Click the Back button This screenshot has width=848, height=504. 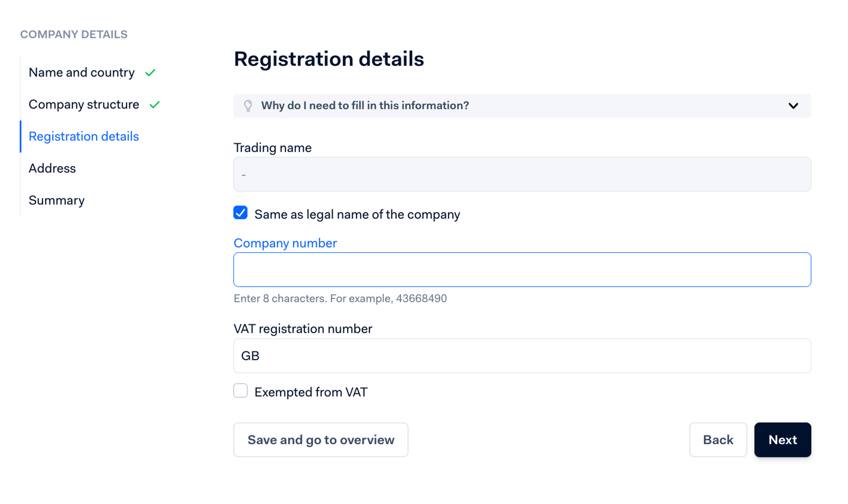[x=718, y=440]
